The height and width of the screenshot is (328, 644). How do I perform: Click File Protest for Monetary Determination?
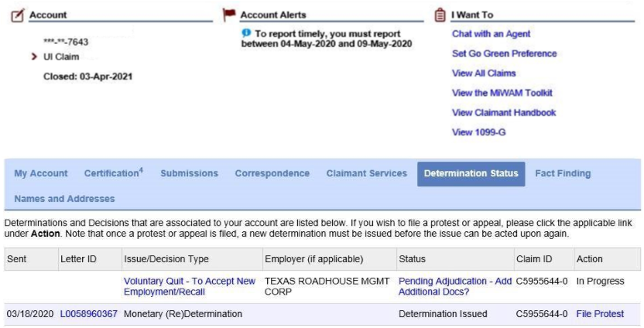click(x=600, y=314)
